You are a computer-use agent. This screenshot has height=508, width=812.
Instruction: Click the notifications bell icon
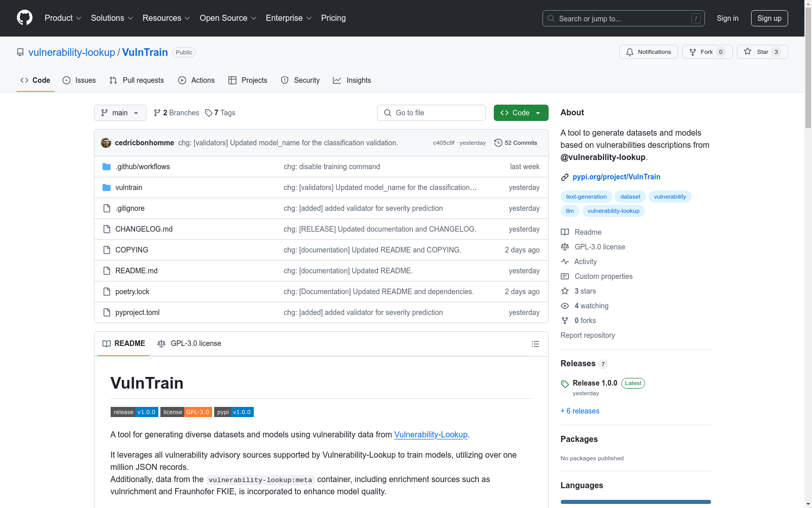click(630, 52)
